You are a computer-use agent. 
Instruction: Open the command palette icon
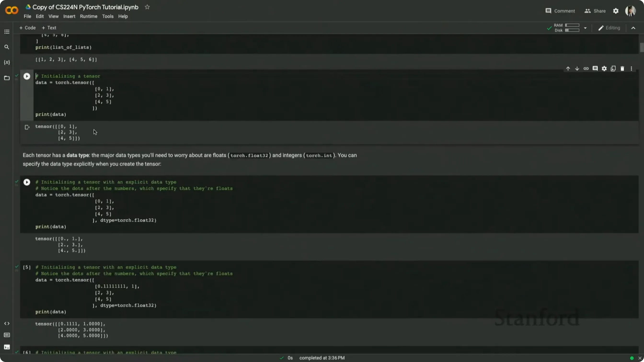(7, 335)
